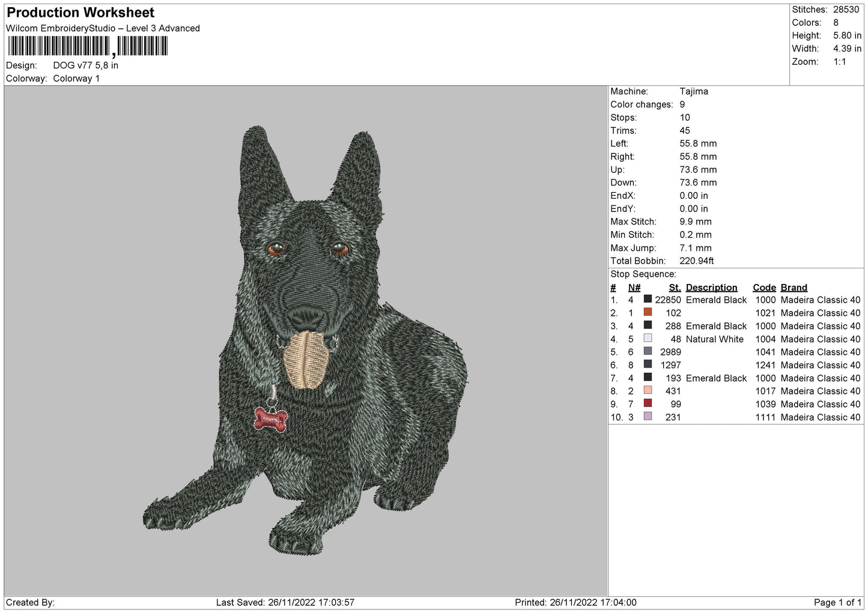Click the Width value 4.39 in
Image resolution: width=868 pixels, height=613 pixels.
pyautogui.click(x=848, y=49)
